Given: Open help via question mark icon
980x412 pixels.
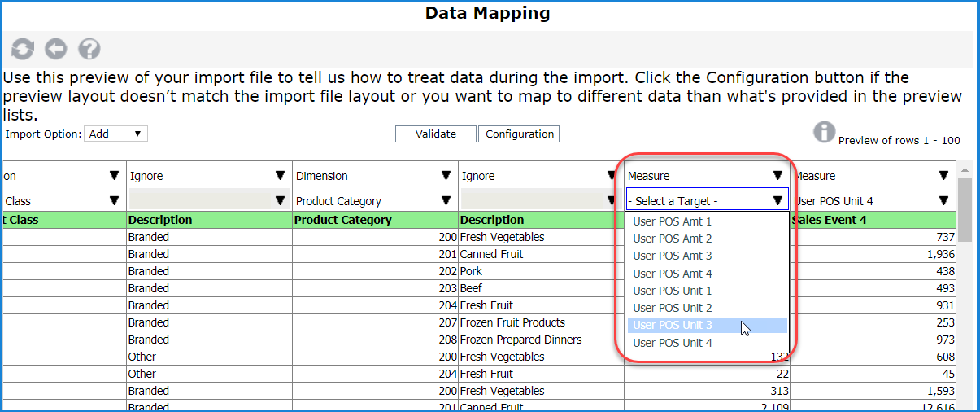Looking at the screenshot, I should pyautogui.click(x=89, y=50).
